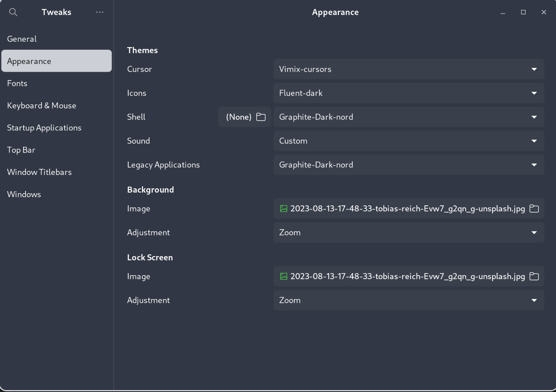Change the Background Adjustment dropdown

(x=408, y=233)
